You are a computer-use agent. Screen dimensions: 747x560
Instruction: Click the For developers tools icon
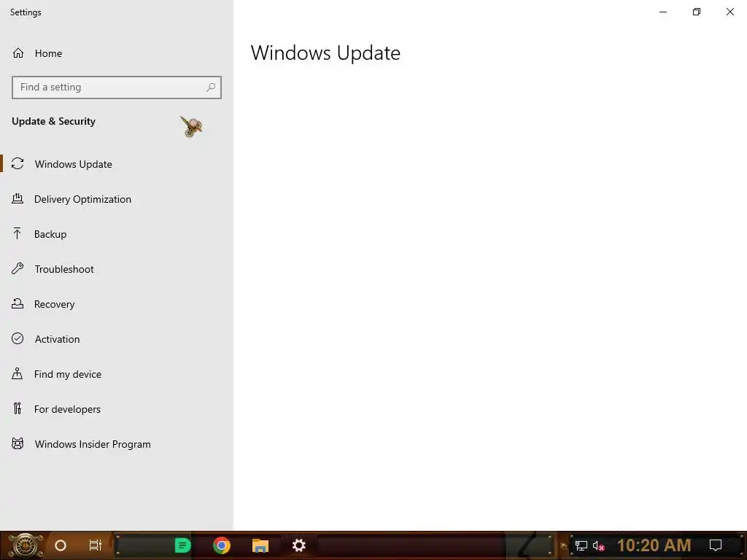(18, 408)
